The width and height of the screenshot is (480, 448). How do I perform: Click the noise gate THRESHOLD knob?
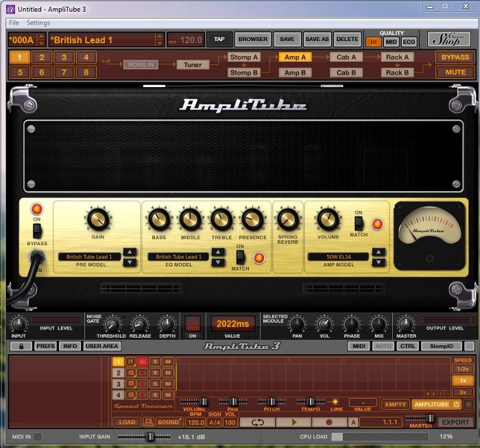point(112,325)
